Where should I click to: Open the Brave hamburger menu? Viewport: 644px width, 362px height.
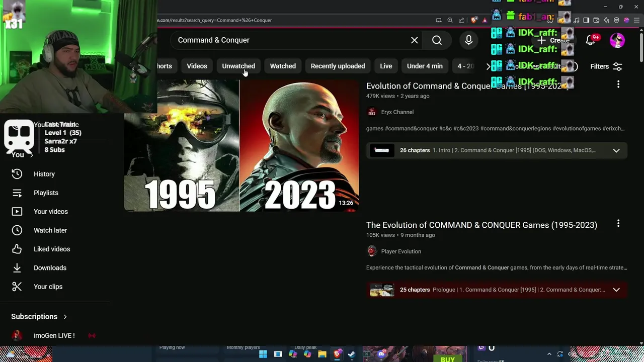point(636,20)
